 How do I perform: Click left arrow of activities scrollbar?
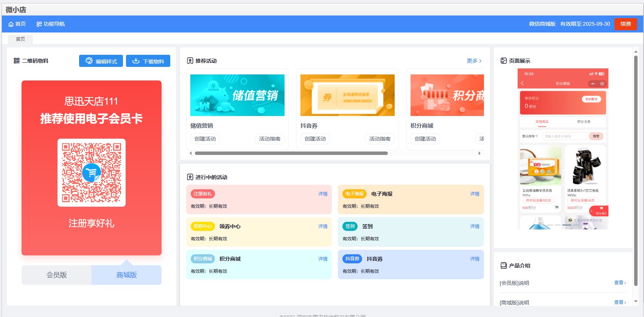pos(190,153)
